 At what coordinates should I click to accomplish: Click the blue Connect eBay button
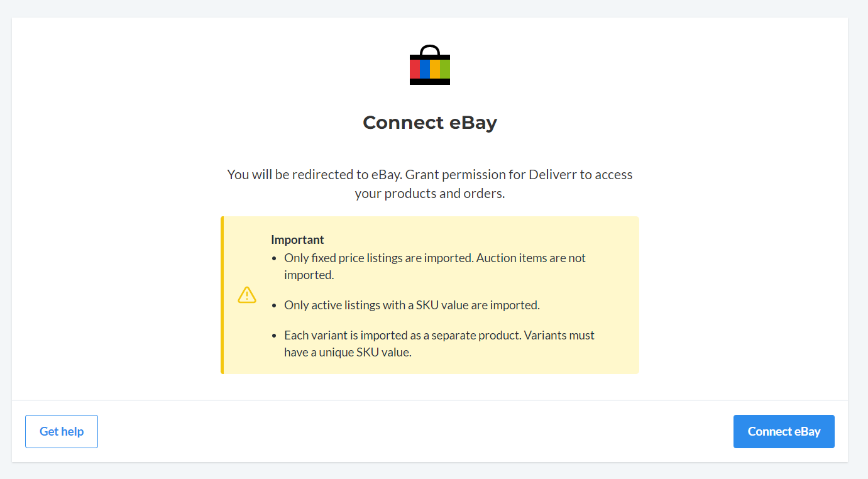tap(784, 431)
